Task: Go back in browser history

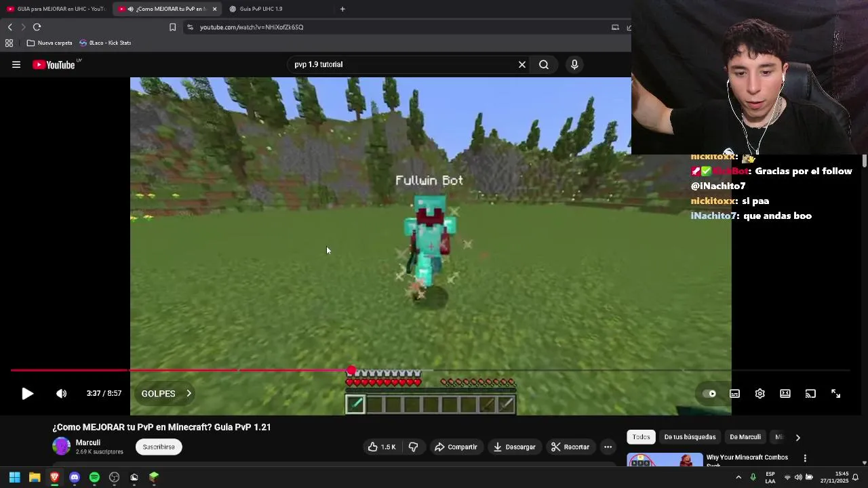Action: coord(9,27)
